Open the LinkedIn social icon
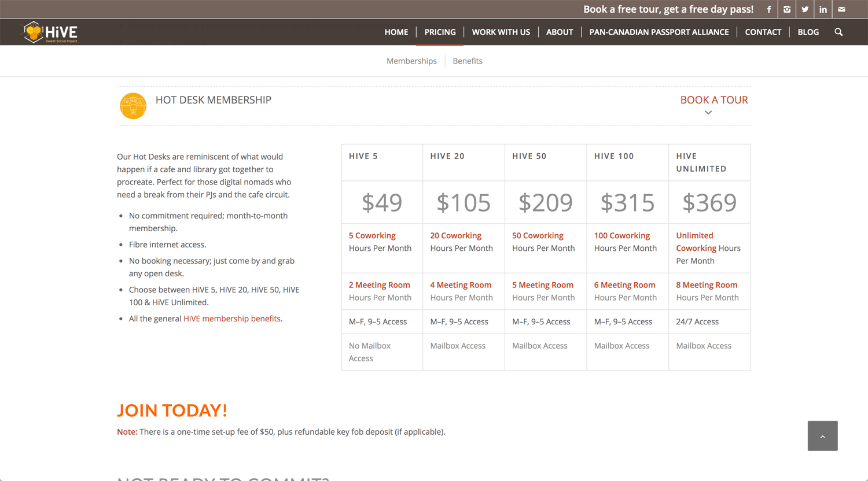 click(823, 9)
